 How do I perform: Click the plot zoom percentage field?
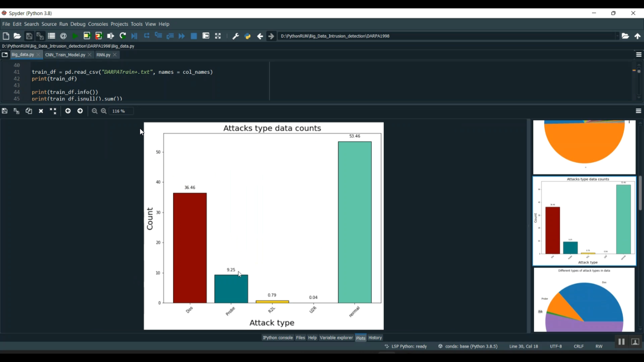122,111
